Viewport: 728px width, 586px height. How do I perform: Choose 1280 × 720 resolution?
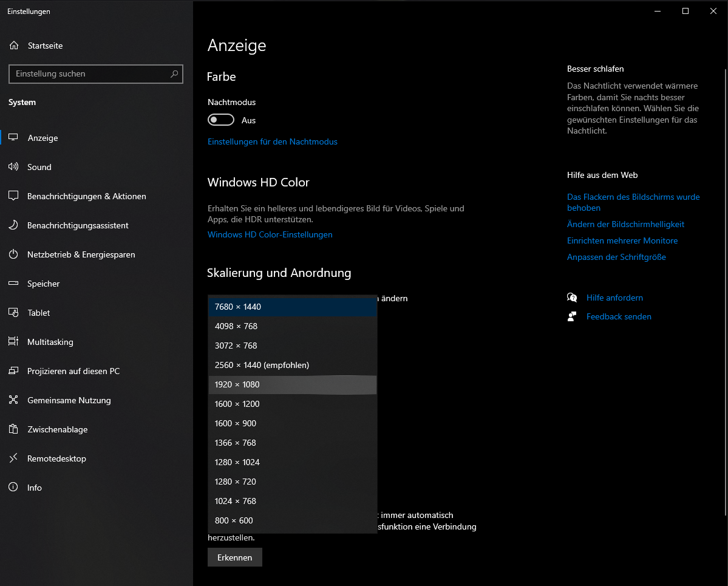[x=293, y=482]
